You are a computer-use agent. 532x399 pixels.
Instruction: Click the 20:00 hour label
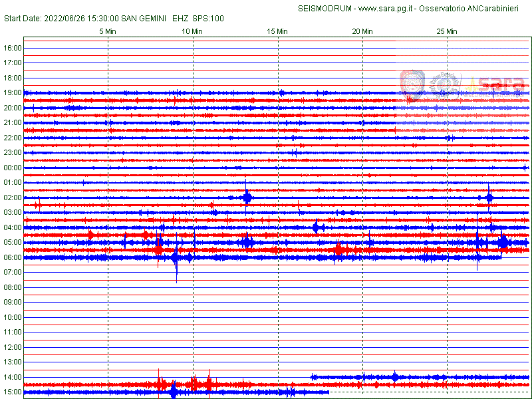click(13, 108)
